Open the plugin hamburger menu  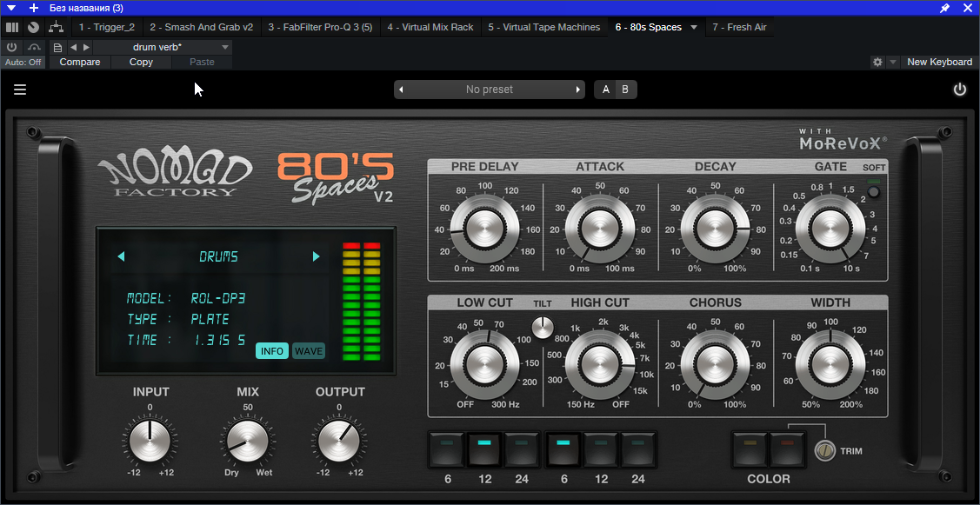[x=20, y=90]
